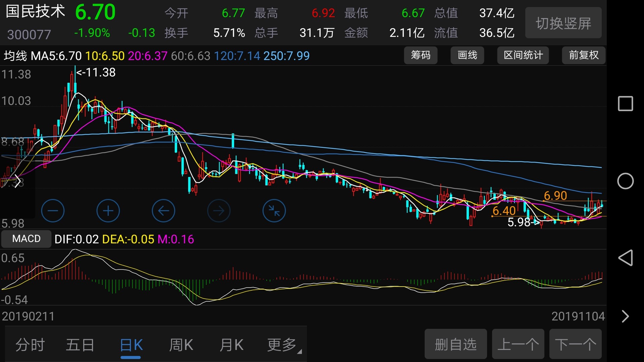Image resolution: width=644 pixels, height=362 pixels.
Task: Tap the magenta 20:6.37 average value
Action: coord(148,56)
